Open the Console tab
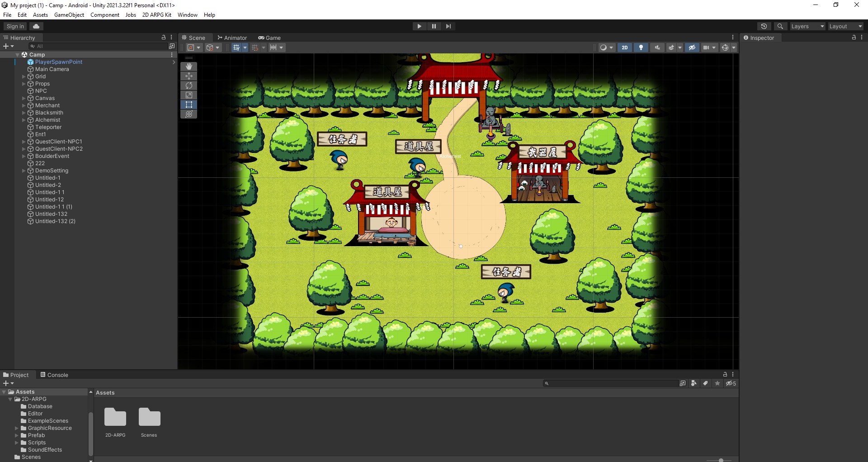868x462 pixels. tap(54, 375)
